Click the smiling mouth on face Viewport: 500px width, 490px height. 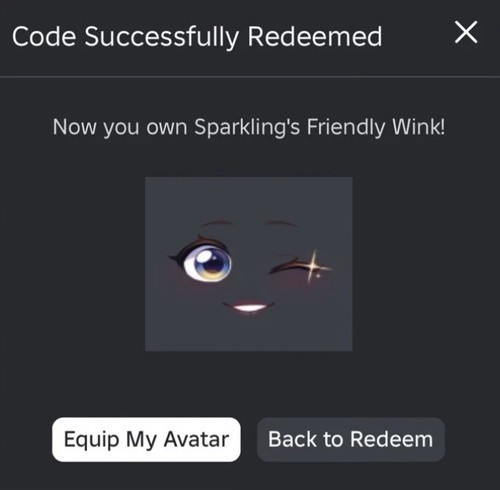[249, 308]
